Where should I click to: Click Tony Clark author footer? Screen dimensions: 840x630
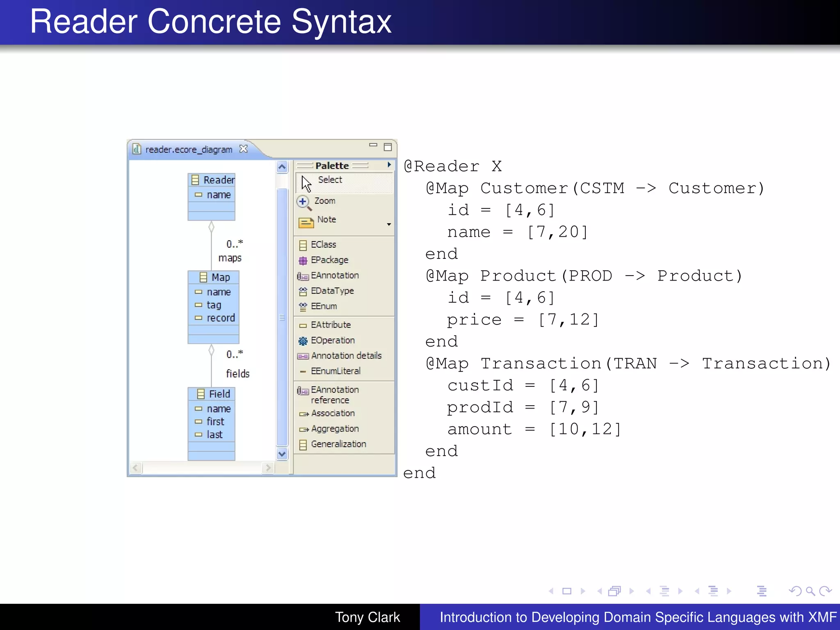(367, 617)
